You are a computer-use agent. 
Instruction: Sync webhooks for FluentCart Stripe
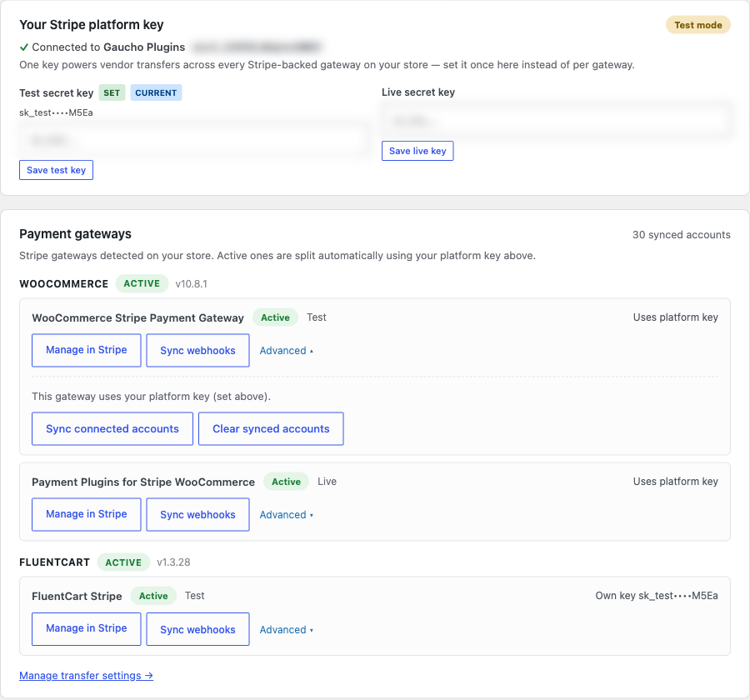197,628
